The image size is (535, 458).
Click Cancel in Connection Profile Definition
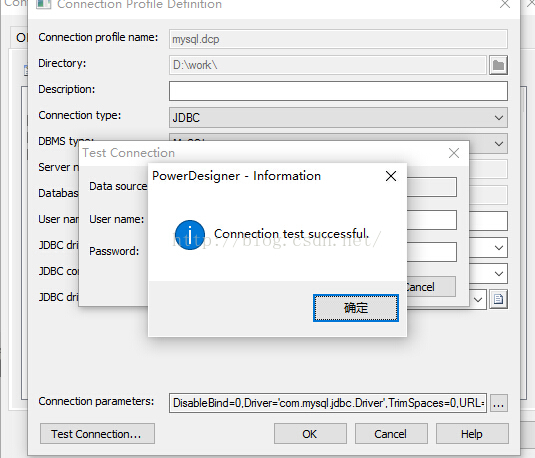pyautogui.click(x=391, y=434)
